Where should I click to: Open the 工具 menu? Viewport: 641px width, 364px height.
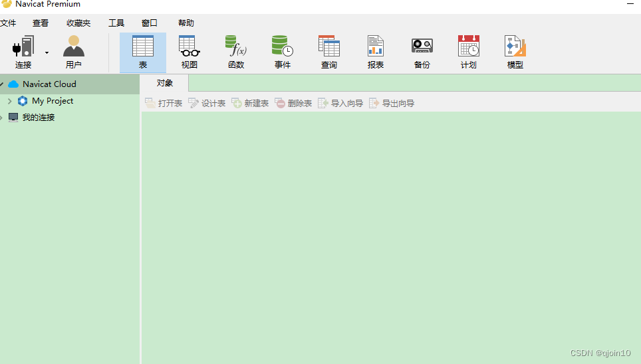coord(116,23)
